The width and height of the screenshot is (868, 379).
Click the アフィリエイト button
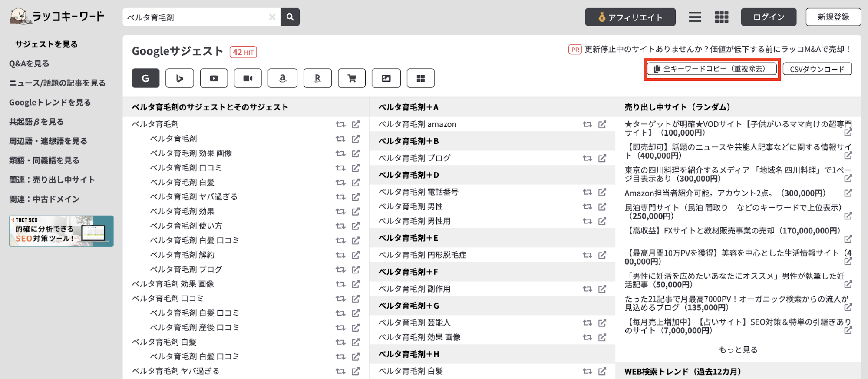pyautogui.click(x=630, y=17)
